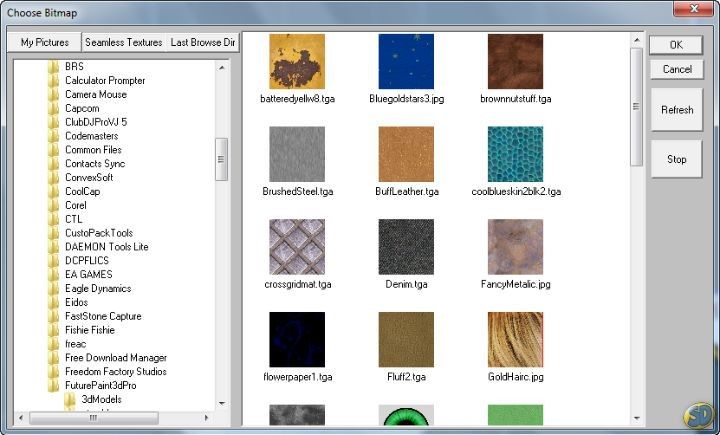Select the Fluff2.tga texture thumbnail
Image resolution: width=720 pixels, height=435 pixels.
406,339
